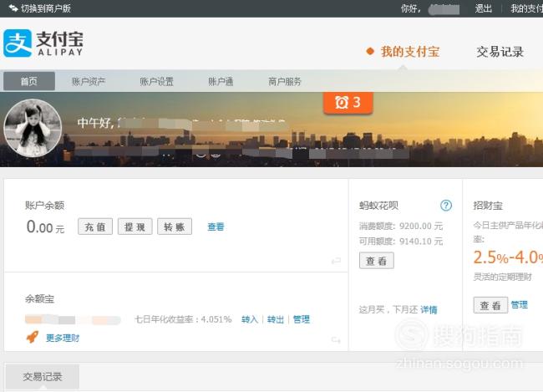Open 我的支付宝 main tab
Image resolution: width=543 pixels, height=392 pixels.
tap(410, 52)
